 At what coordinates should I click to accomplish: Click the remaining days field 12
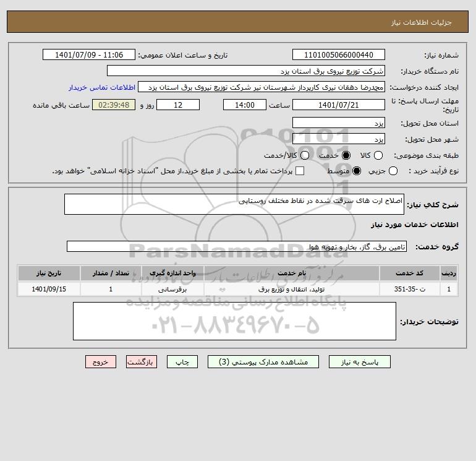click(x=178, y=105)
